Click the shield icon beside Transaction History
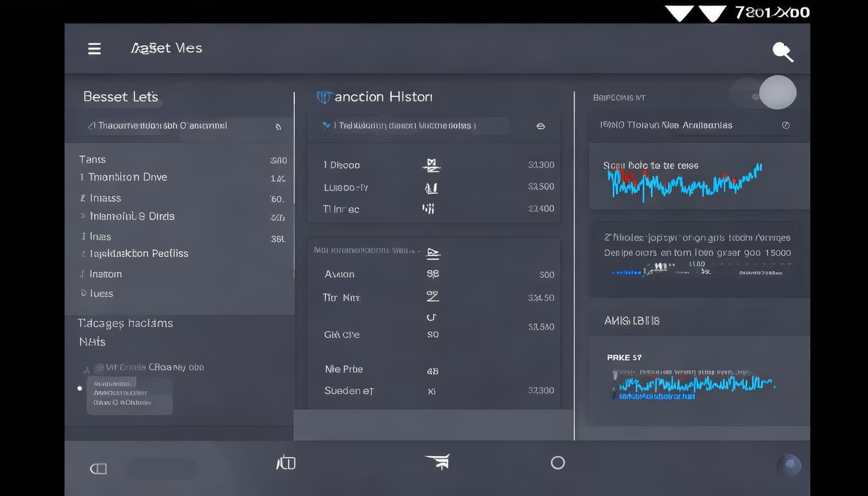 click(324, 97)
